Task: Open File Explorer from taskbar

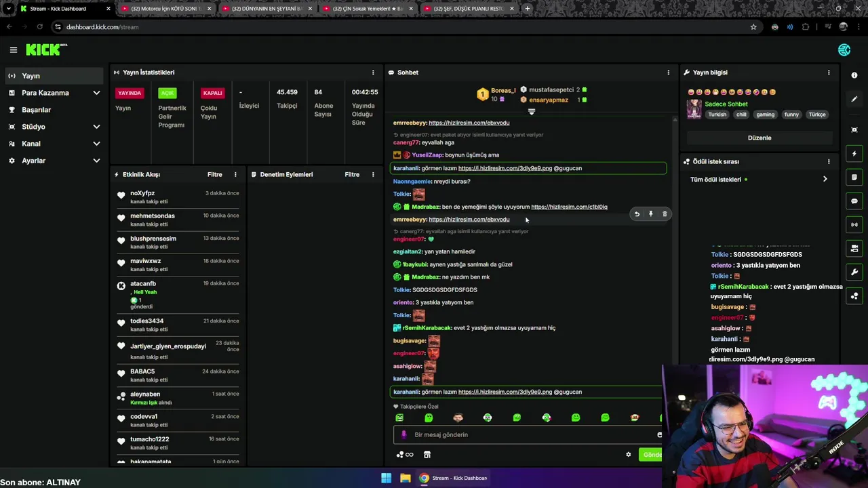Action: pos(405,478)
